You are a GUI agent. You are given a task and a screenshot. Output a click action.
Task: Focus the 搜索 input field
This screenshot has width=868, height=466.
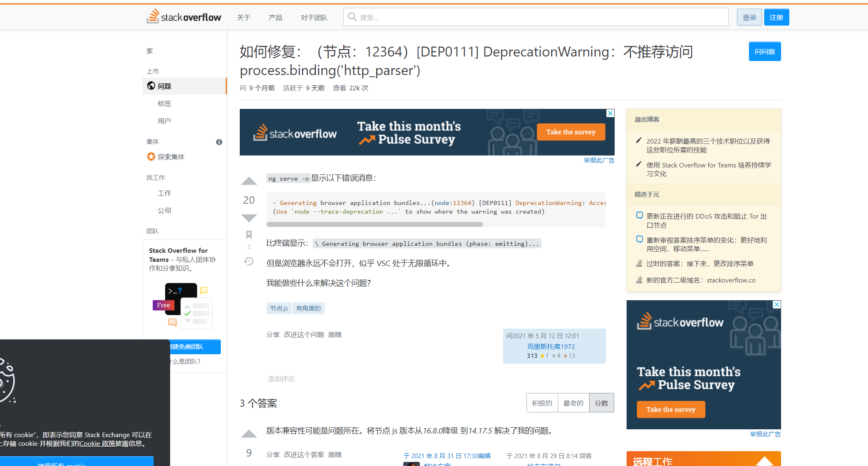(536, 17)
